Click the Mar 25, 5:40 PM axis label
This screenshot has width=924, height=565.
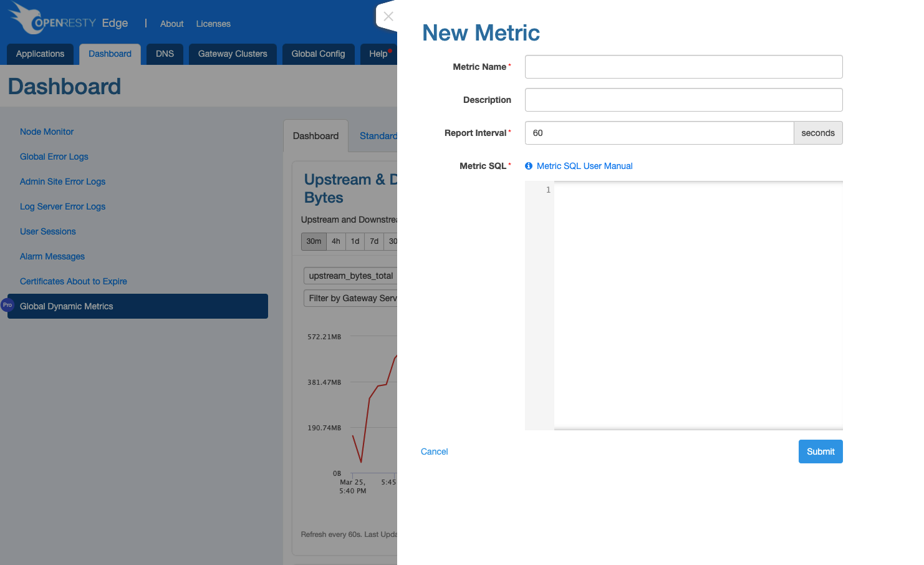click(353, 486)
